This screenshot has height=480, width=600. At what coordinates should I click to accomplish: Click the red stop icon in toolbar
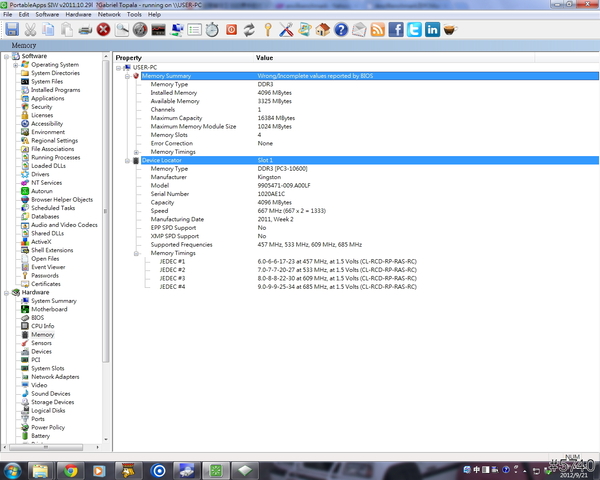pyautogui.click(x=103, y=30)
